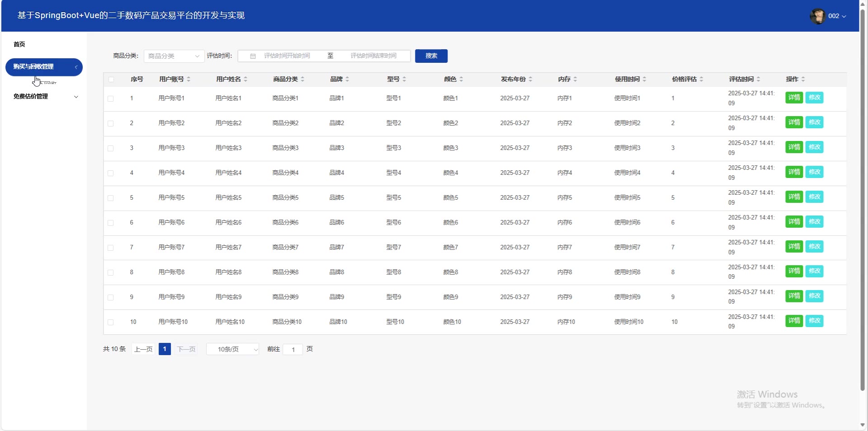Click the user avatar picture in the header
Viewport: 868px width, 431px height.
[817, 16]
